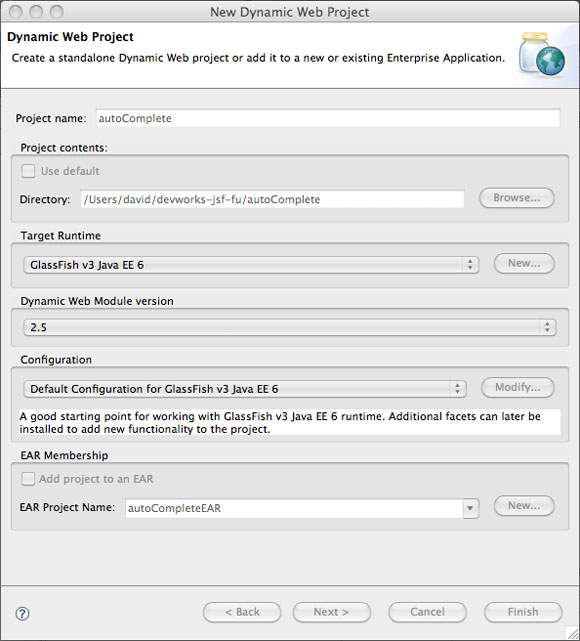
Task: Click the Finish button
Action: point(523,612)
